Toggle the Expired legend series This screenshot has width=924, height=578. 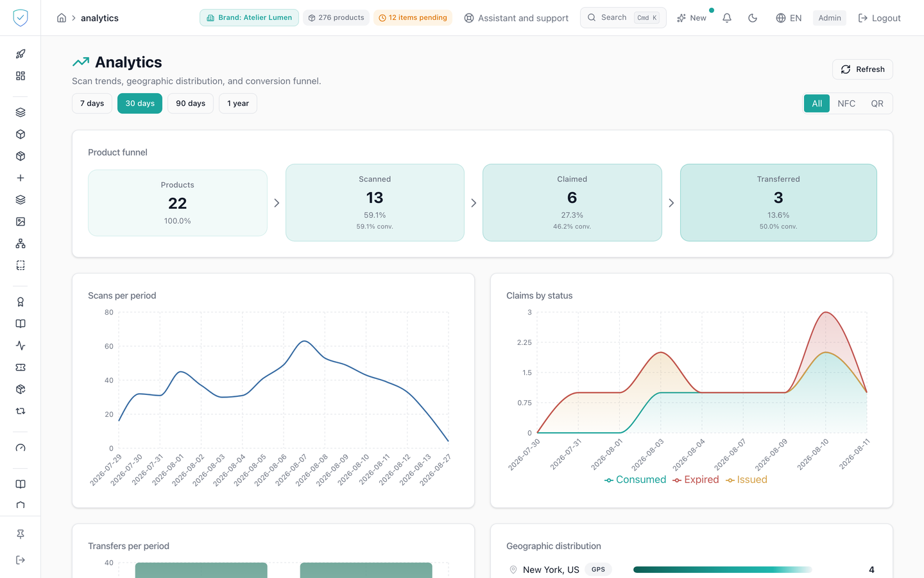tap(696, 480)
